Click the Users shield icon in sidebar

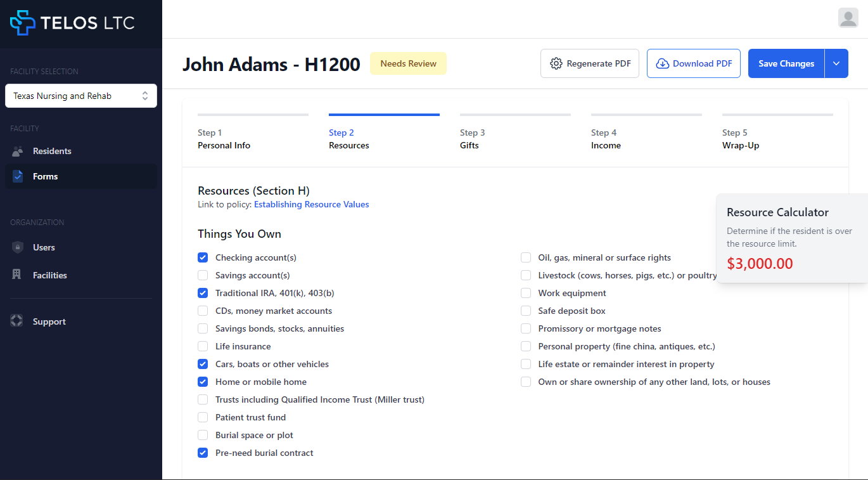pos(18,247)
